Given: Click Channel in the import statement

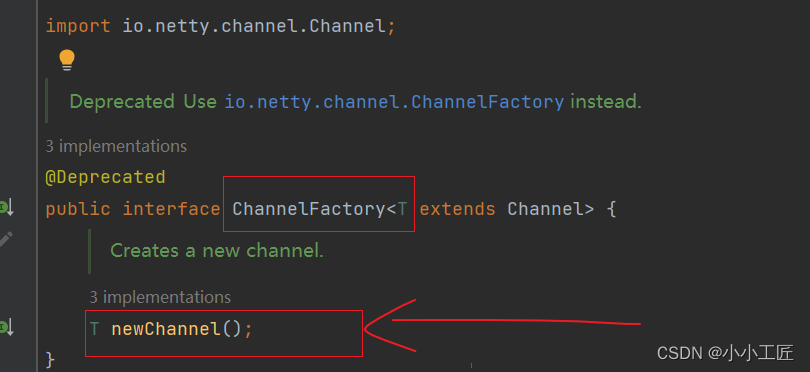Looking at the screenshot, I should tap(347, 26).
